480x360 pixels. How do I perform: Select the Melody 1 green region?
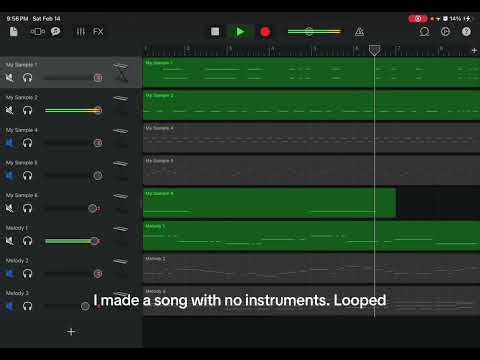click(x=311, y=236)
